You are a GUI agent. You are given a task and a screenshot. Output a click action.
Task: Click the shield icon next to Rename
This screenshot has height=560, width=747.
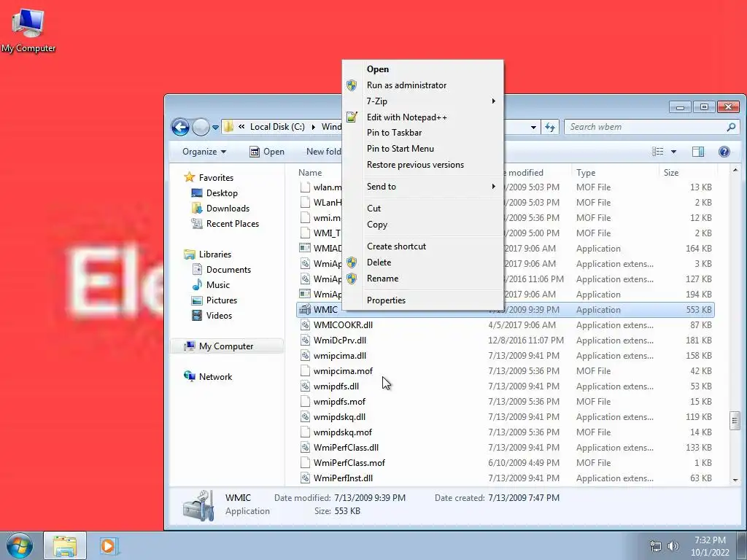point(352,279)
